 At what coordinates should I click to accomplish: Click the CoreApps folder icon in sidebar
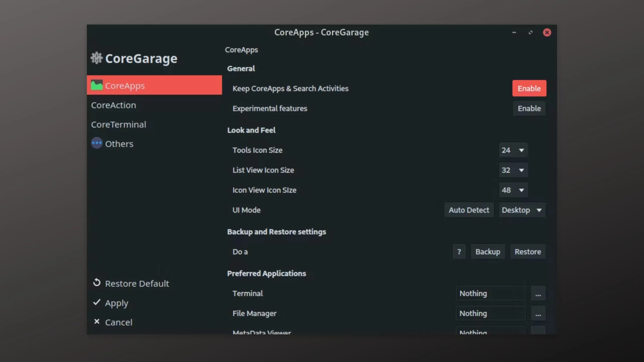point(97,85)
